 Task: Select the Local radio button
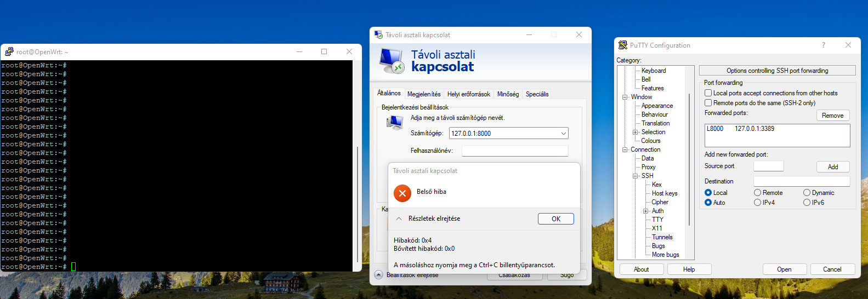coord(708,193)
